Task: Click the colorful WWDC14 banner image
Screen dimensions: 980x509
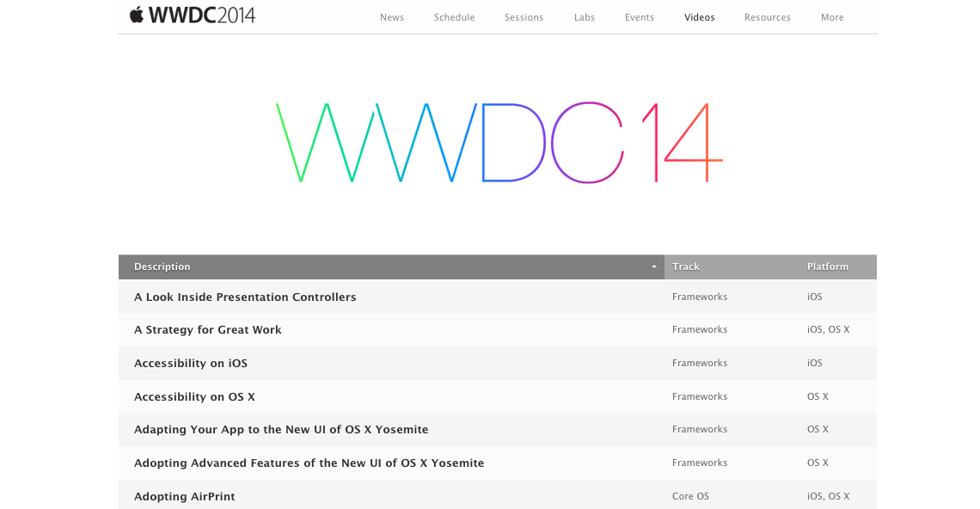Action: click(499, 143)
